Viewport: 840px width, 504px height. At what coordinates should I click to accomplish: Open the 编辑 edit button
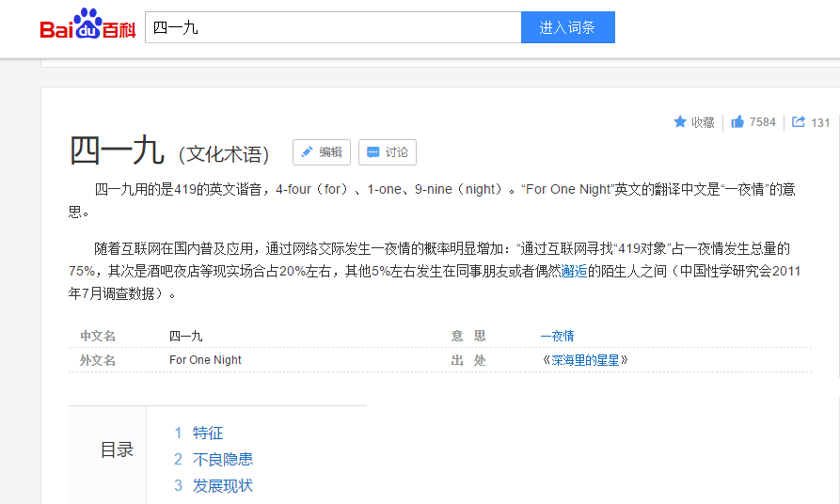[322, 152]
